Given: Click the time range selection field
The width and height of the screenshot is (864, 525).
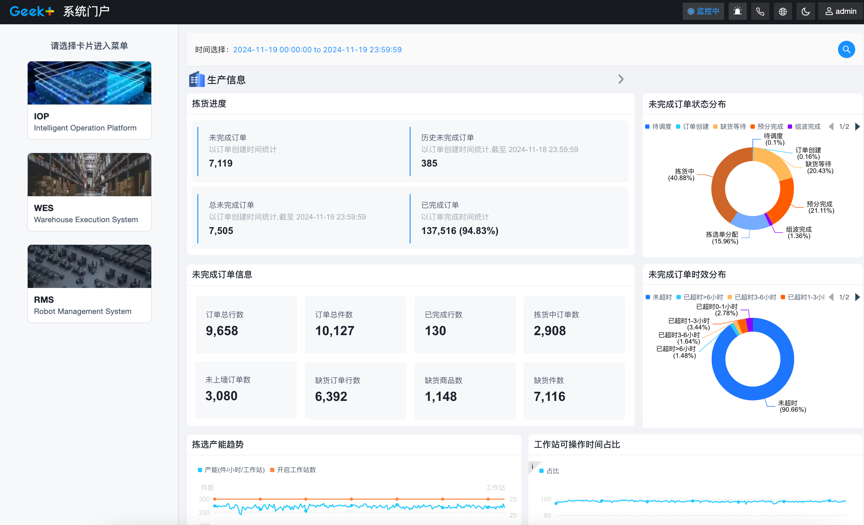Looking at the screenshot, I should click(317, 49).
